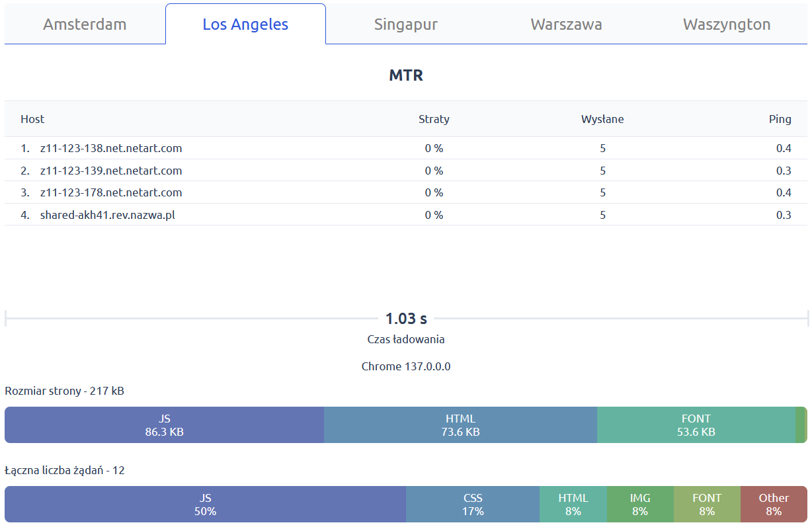Click the JS 86.3 KB size segment
This screenshot has width=812, height=529.
coord(164,425)
